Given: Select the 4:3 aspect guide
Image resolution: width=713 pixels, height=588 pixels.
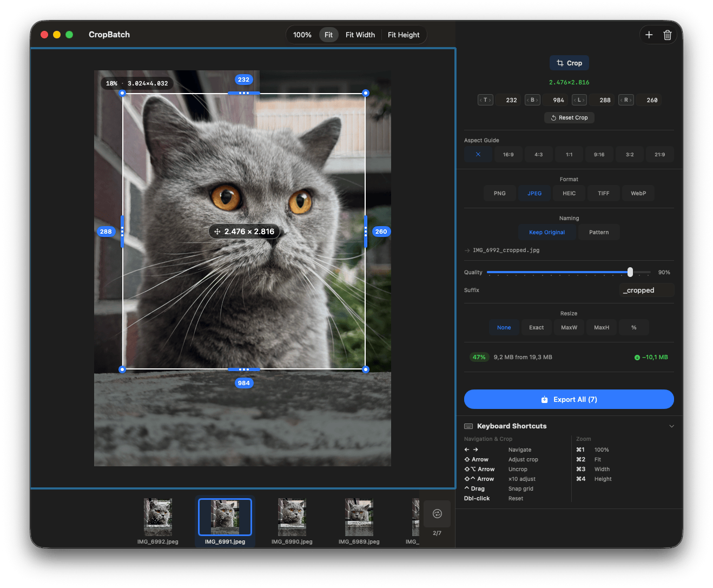Looking at the screenshot, I should point(539,154).
